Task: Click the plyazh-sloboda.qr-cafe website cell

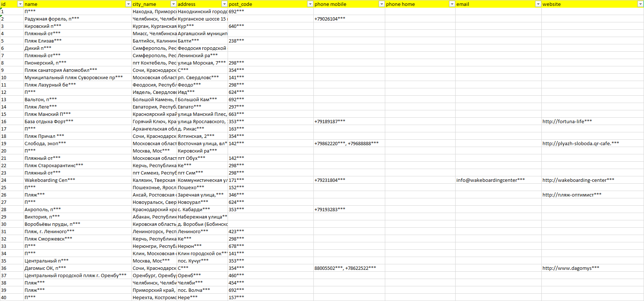Action: pos(580,143)
